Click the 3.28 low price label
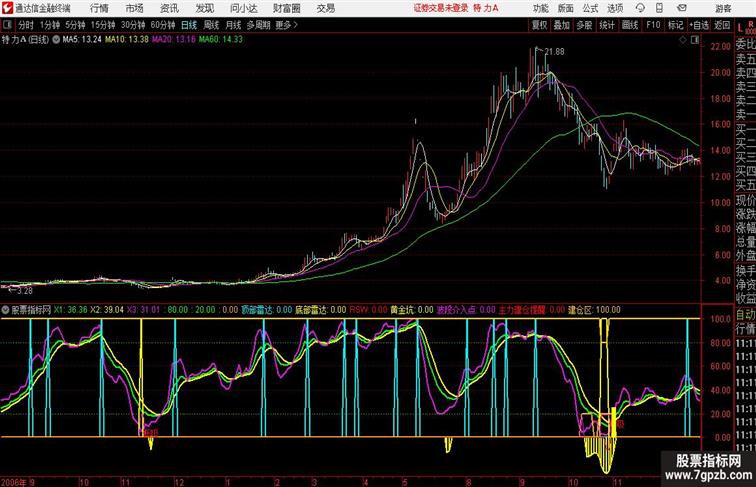 click(25, 291)
